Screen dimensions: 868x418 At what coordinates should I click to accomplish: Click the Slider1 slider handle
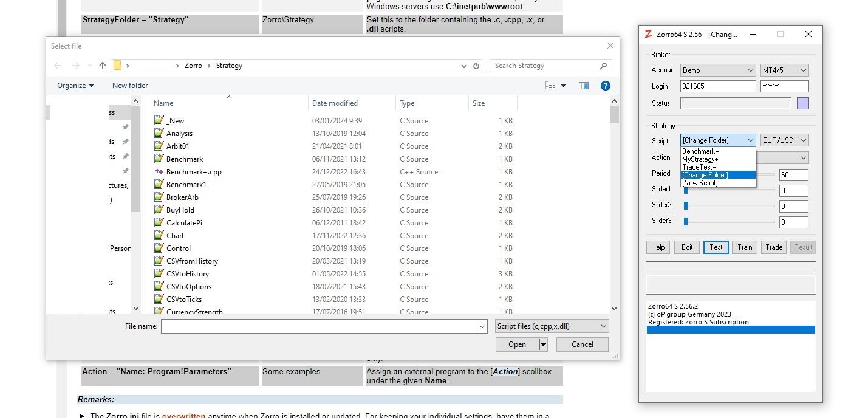tap(686, 190)
